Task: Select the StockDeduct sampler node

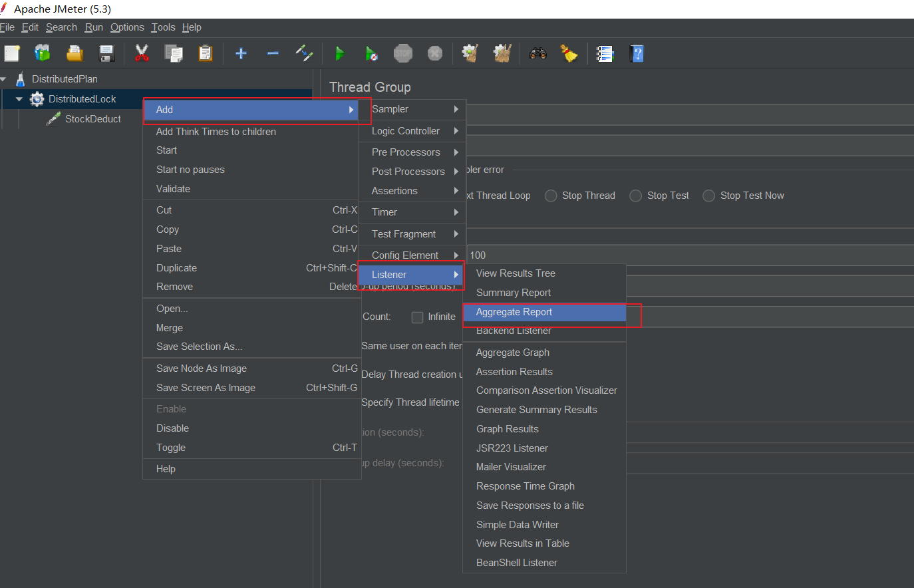Action: 93,119
